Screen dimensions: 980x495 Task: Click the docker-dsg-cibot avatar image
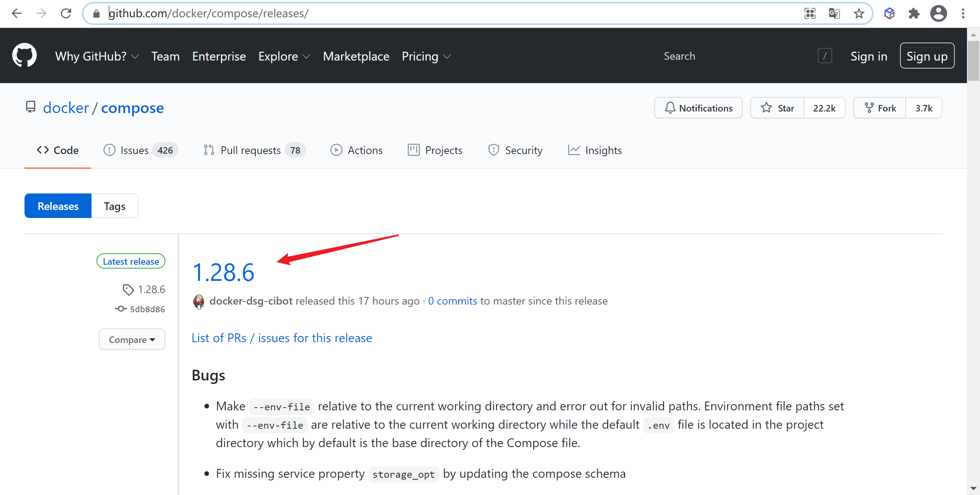[199, 302]
